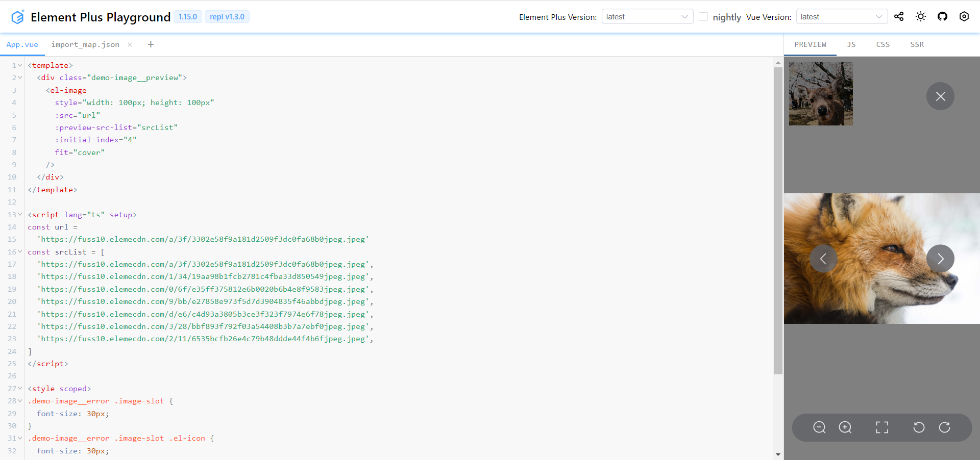Open the Vue Version dropdown
Image resolution: width=980 pixels, height=460 pixels.
point(841,16)
